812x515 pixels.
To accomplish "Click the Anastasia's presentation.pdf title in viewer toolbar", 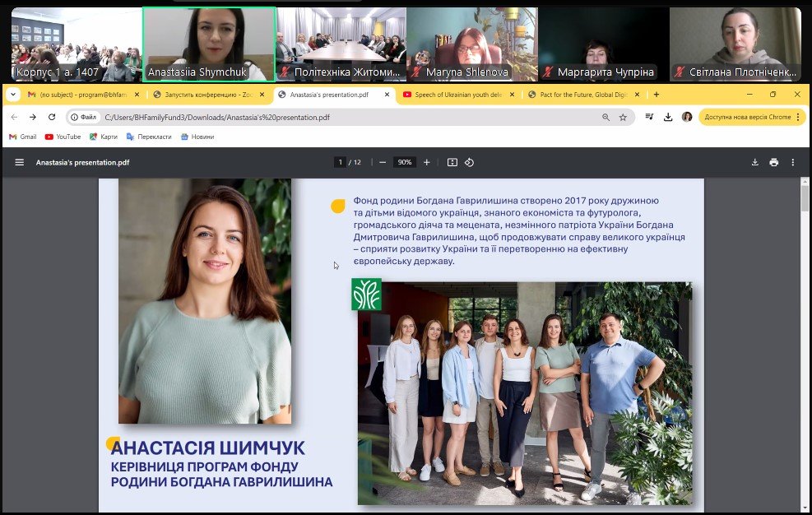I will tap(82, 162).
